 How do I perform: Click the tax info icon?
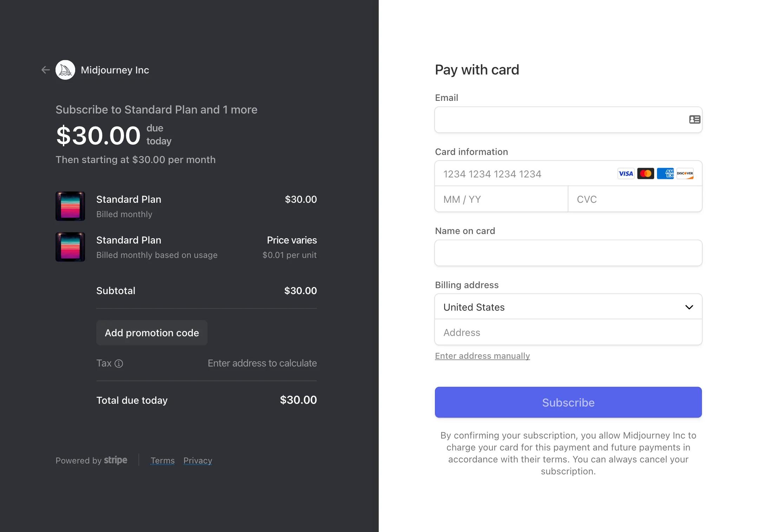[119, 363]
